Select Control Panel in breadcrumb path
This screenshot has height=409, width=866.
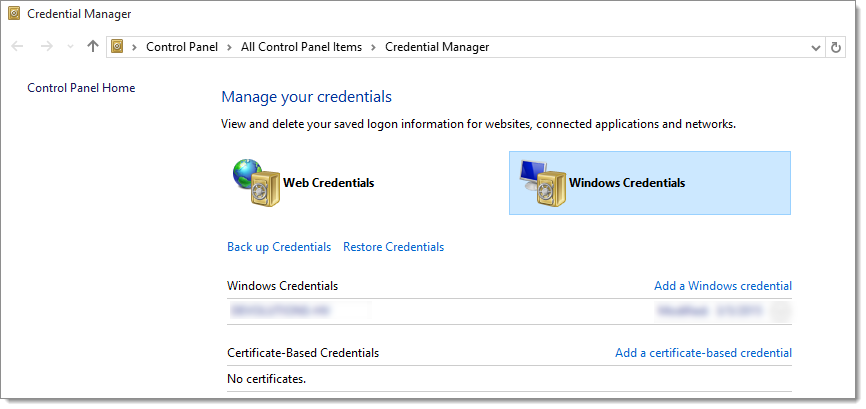182,47
